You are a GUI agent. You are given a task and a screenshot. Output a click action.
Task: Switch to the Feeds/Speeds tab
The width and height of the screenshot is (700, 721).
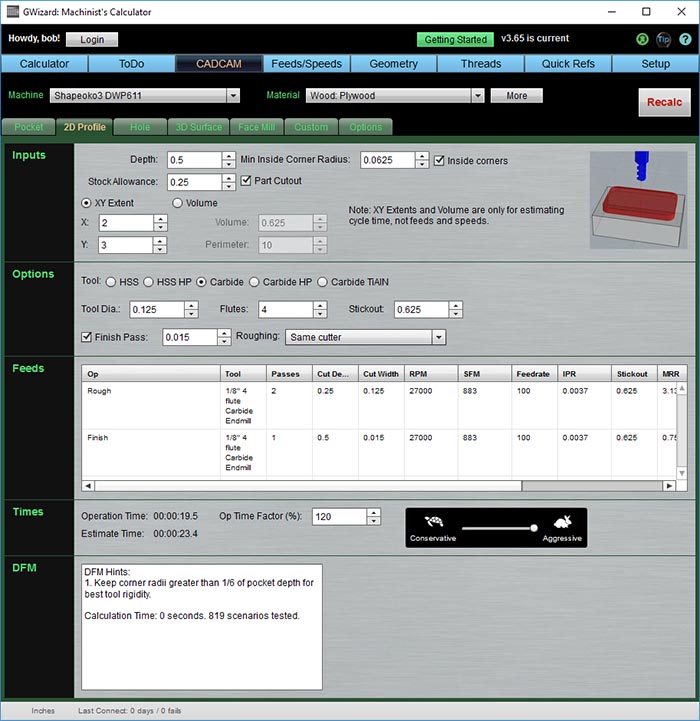306,64
